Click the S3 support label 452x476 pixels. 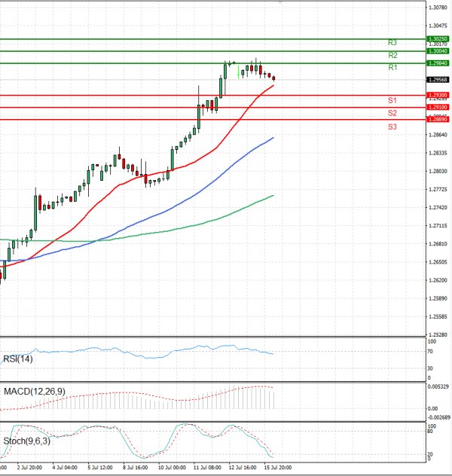pyautogui.click(x=392, y=127)
